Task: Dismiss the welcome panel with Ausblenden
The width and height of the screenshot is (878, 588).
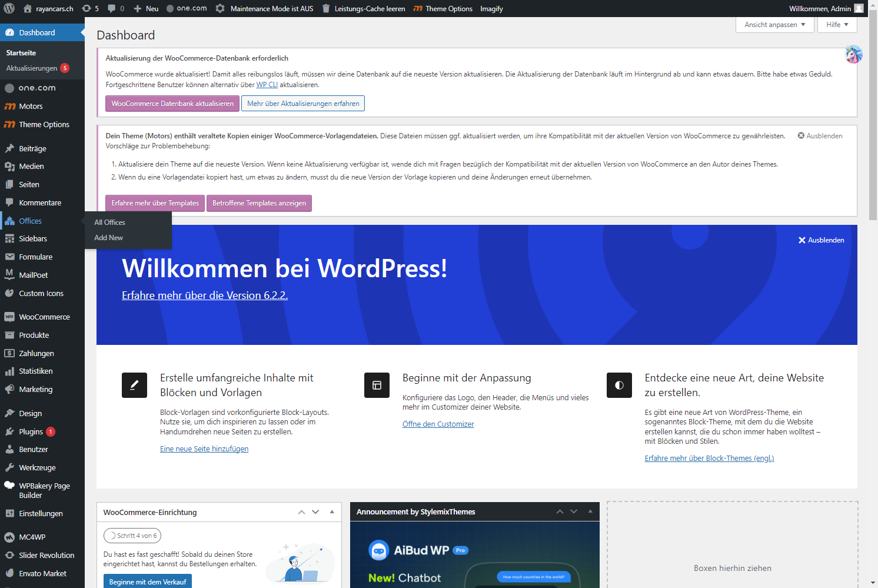Action: tap(821, 240)
